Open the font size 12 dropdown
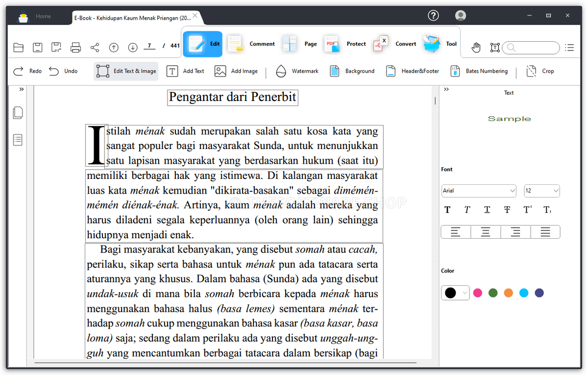Image resolution: width=588 pixels, height=375 pixels. [x=542, y=191]
